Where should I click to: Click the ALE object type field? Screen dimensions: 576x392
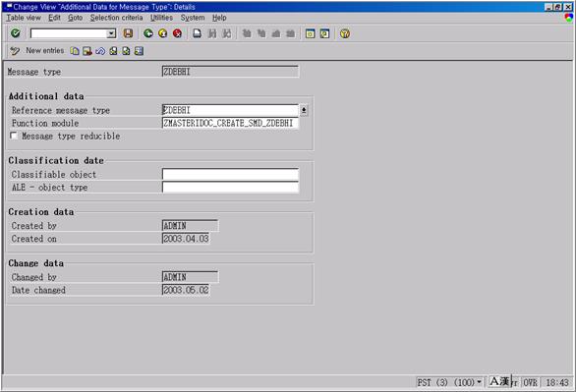pyautogui.click(x=230, y=188)
